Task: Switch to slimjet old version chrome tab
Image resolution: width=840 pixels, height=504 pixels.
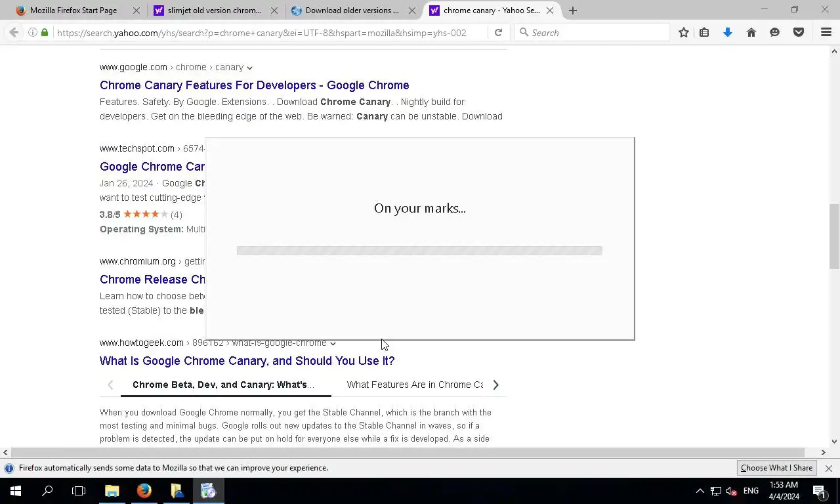Action: pos(215,10)
